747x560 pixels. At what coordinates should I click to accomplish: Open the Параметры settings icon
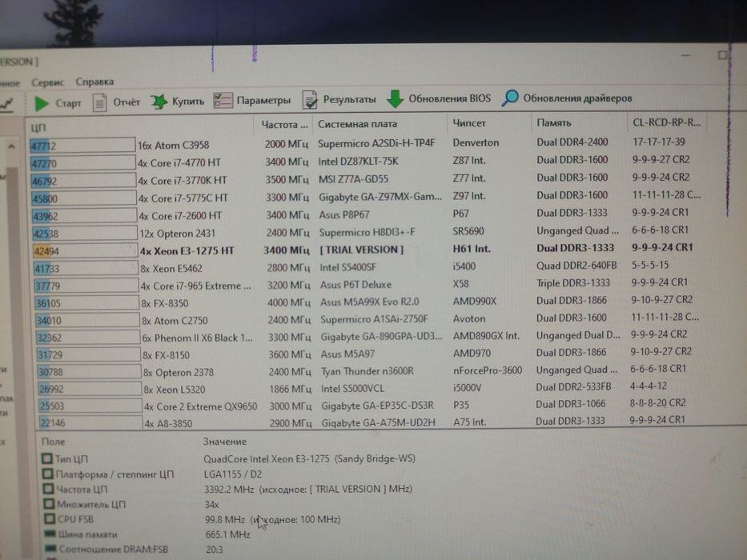[223, 101]
